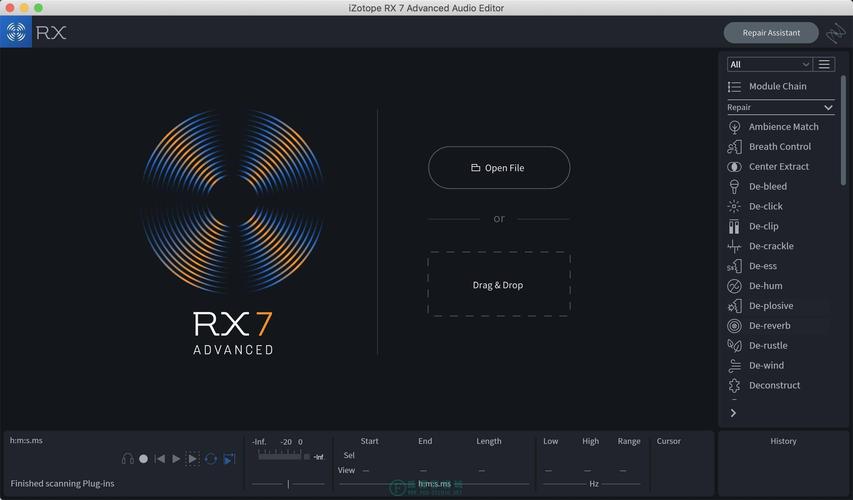Image resolution: width=853 pixels, height=500 pixels.
Task: Toggle the follow playhead button
Action: (230, 459)
